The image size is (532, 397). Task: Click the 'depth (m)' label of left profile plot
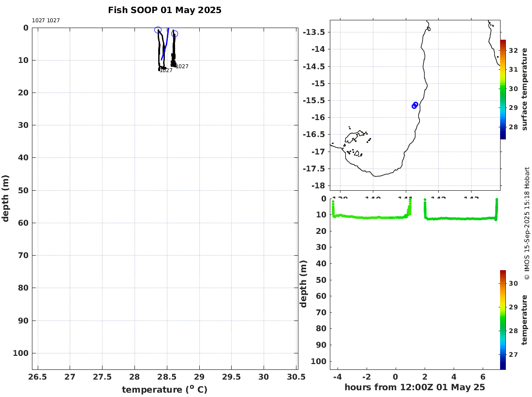coord(5,198)
